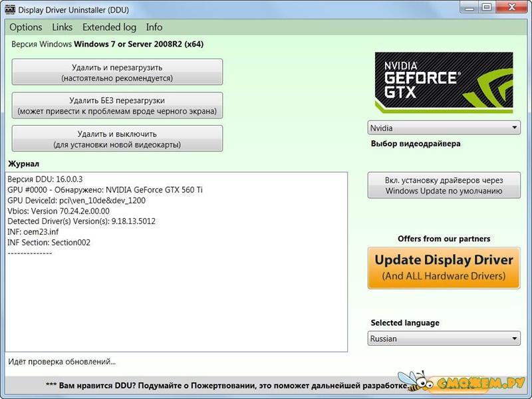Viewport: 532px width, 399px height.
Task: Open the Links menu
Action: [x=62, y=27]
